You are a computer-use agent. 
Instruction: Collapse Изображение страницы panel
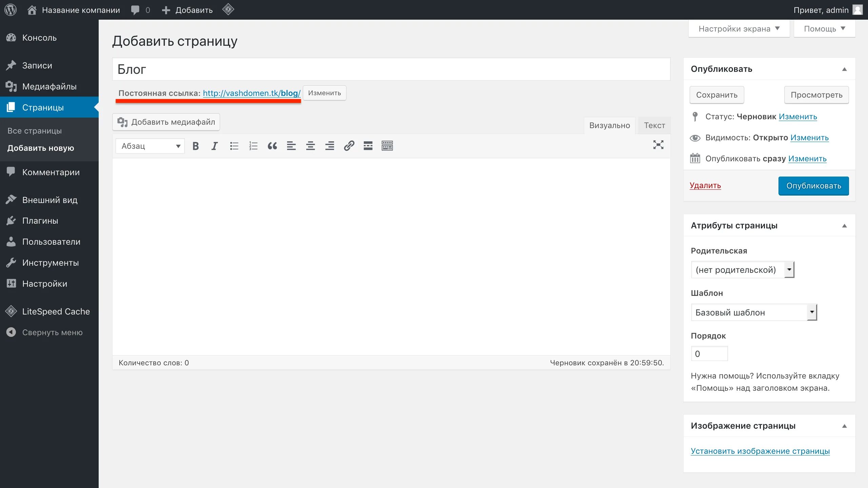[x=845, y=426]
